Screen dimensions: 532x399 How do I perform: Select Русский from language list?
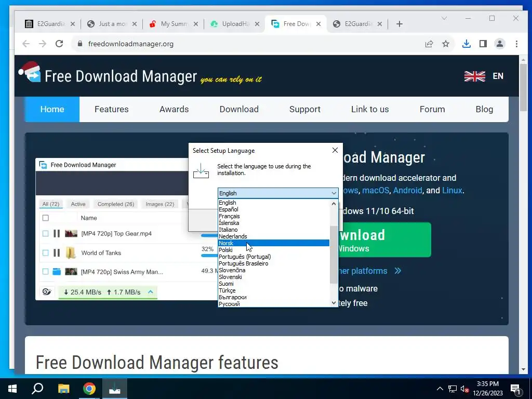tap(273, 304)
